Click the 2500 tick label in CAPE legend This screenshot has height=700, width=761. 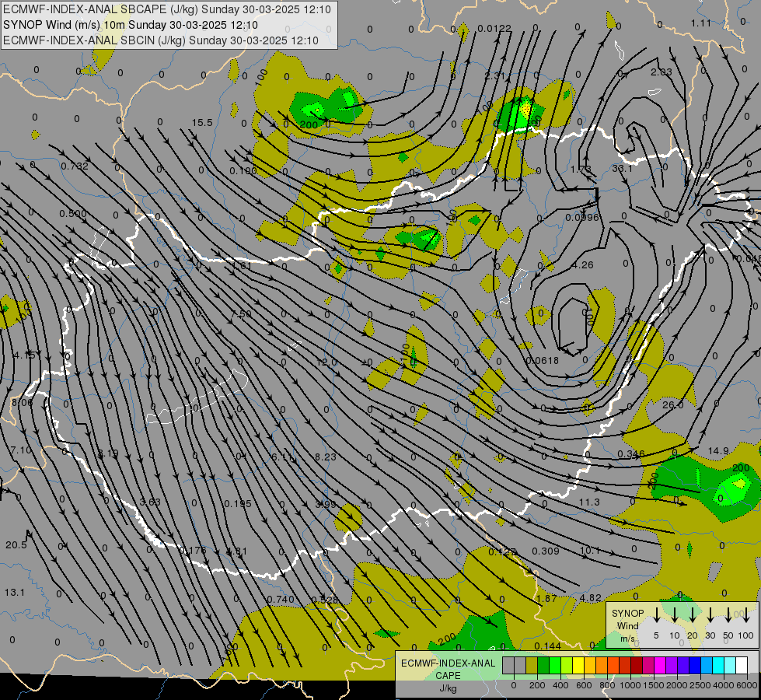(x=700, y=685)
